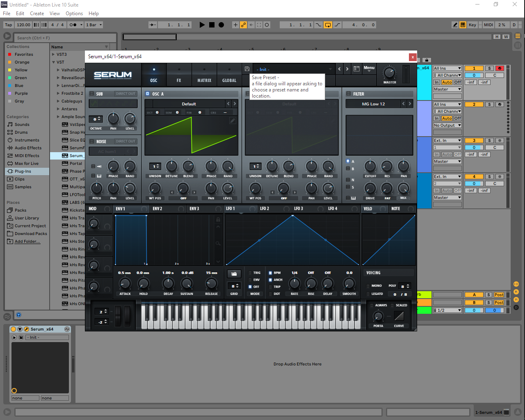Click Add Folder link in Places
Viewport: 525px width, 420px height.
[x=27, y=241]
